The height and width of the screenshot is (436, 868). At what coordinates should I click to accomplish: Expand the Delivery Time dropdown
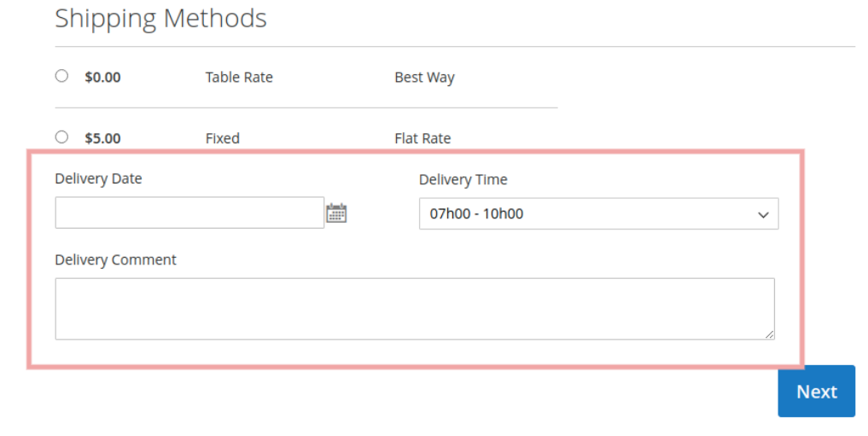[598, 214]
